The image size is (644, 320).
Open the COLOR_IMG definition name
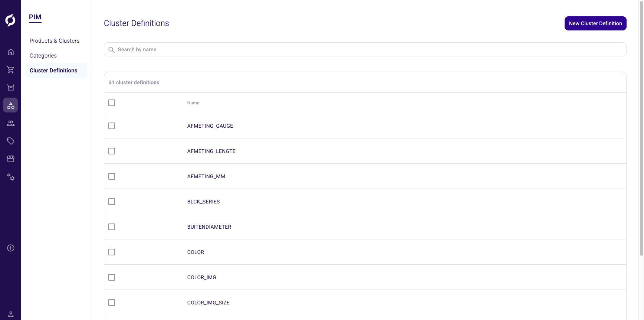[202, 277]
